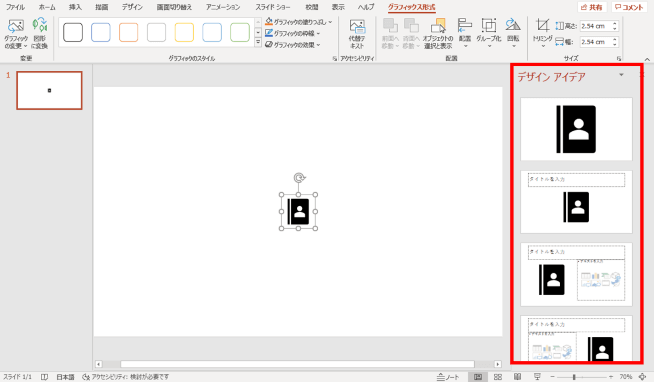Open the Design (デザイン) tab
Viewport: 654px width, 382px height.
[x=132, y=7]
